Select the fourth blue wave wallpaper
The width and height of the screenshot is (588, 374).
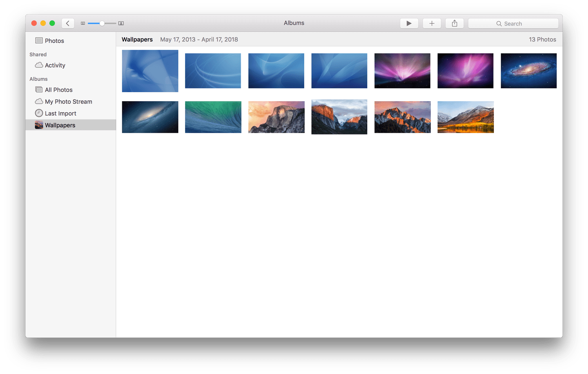click(339, 71)
